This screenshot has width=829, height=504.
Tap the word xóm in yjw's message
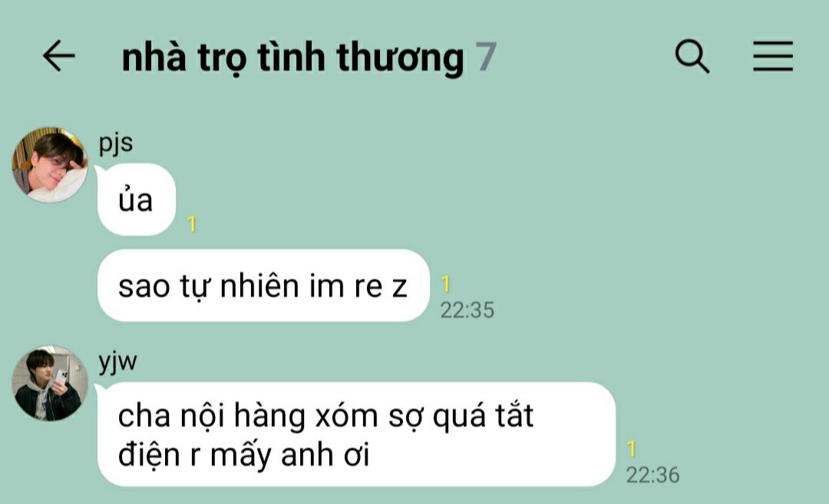pos(346,417)
